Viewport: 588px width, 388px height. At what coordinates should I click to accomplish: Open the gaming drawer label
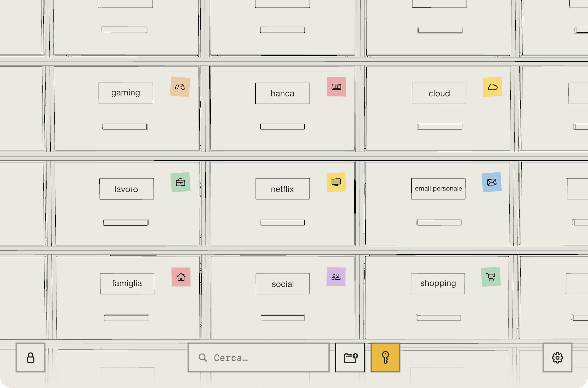point(126,93)
